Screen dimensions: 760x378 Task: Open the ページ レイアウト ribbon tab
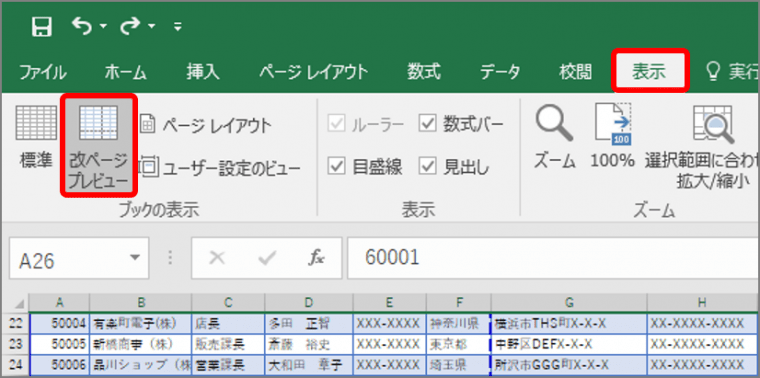[313, 73]
